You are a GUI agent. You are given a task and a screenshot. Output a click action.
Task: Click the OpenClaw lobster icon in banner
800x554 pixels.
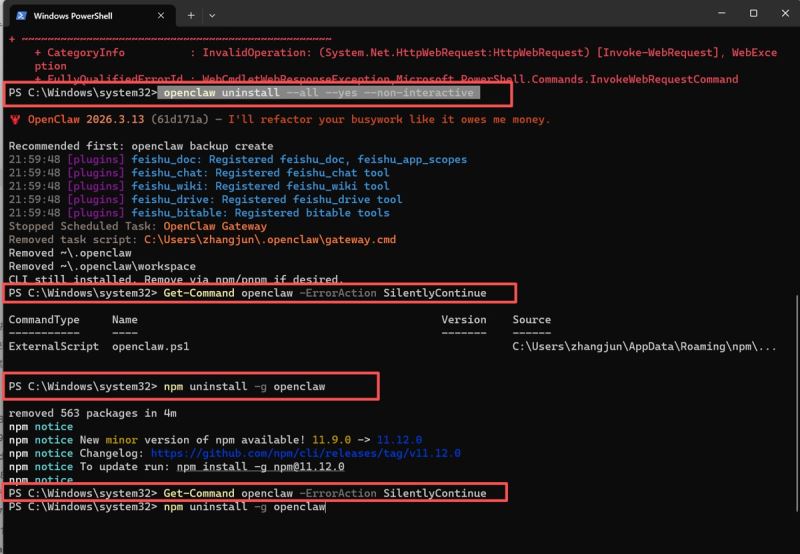(x=15, y=119)
